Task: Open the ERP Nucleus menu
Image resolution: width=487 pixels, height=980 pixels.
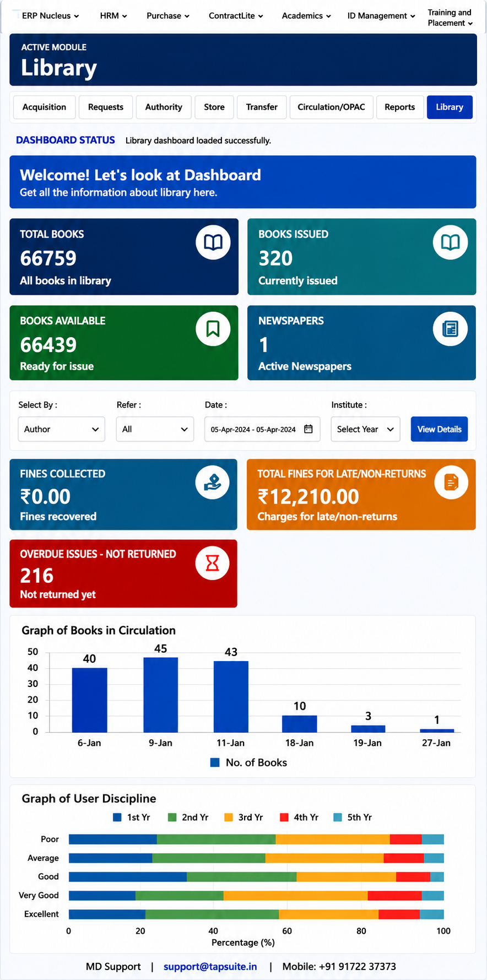Action: pyautogui.click(x=50, y=16)
